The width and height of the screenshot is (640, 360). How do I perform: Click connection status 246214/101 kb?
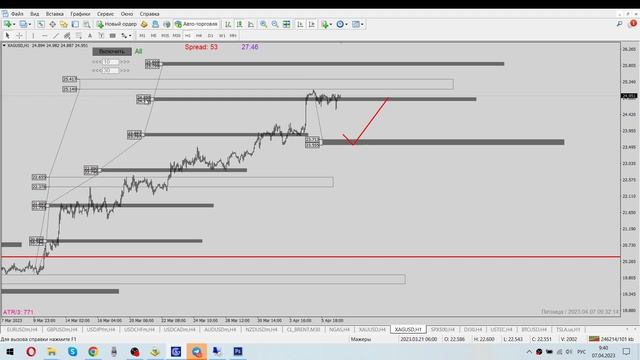611,339
